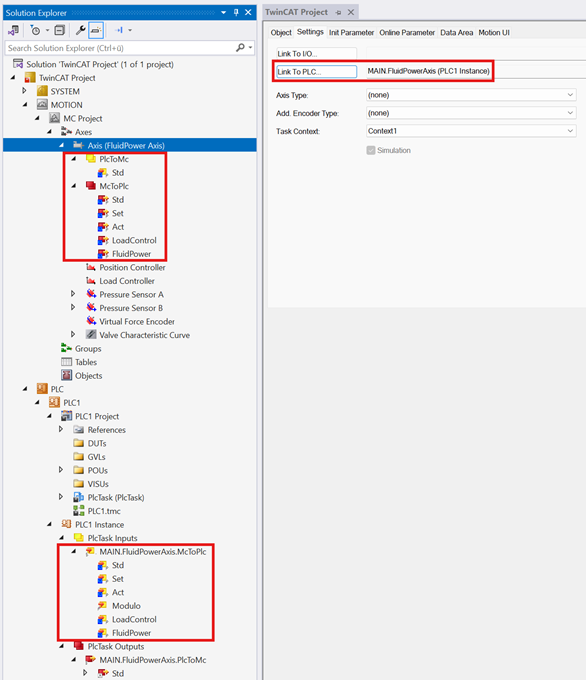The image size is (586, 680).
Task: Click the Position Controller icon
Action: [91, 267]
